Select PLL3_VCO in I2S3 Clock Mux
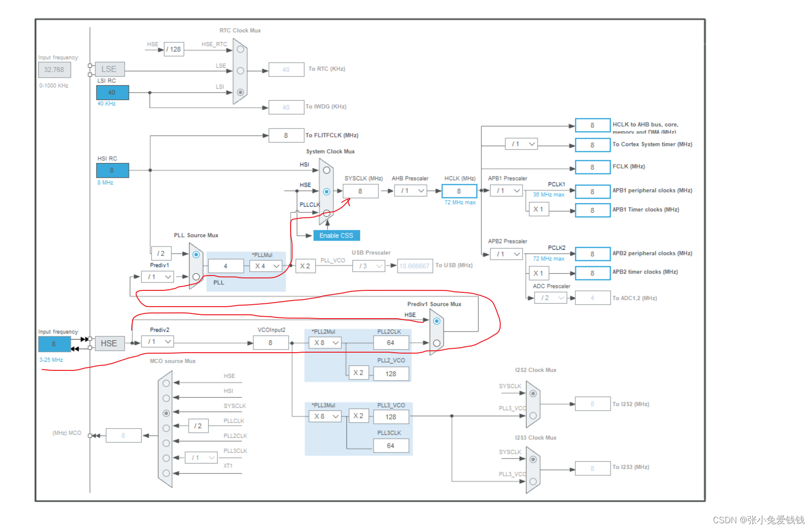 click(533, 481)
